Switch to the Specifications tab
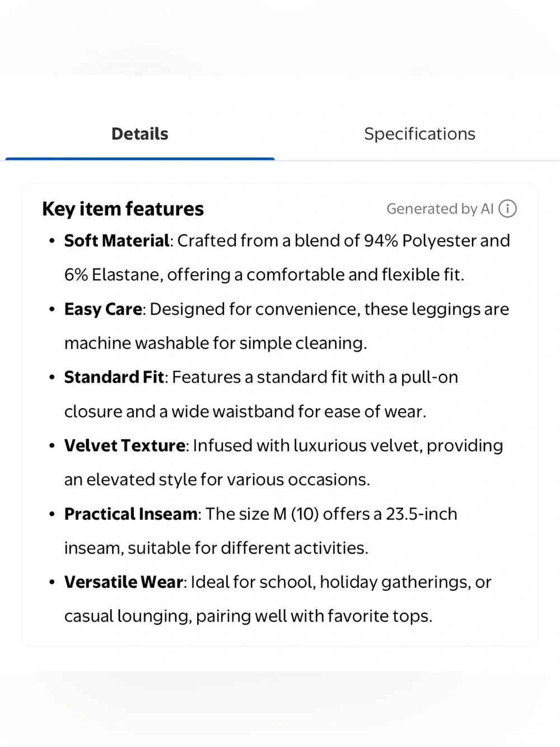The image size is (560, 747). point(419,134)
